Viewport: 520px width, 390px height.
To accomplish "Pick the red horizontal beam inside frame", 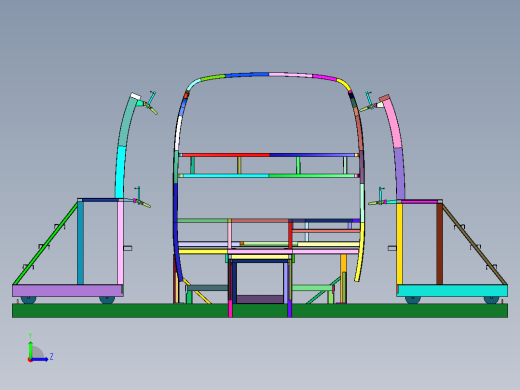I will click(226, 155).
